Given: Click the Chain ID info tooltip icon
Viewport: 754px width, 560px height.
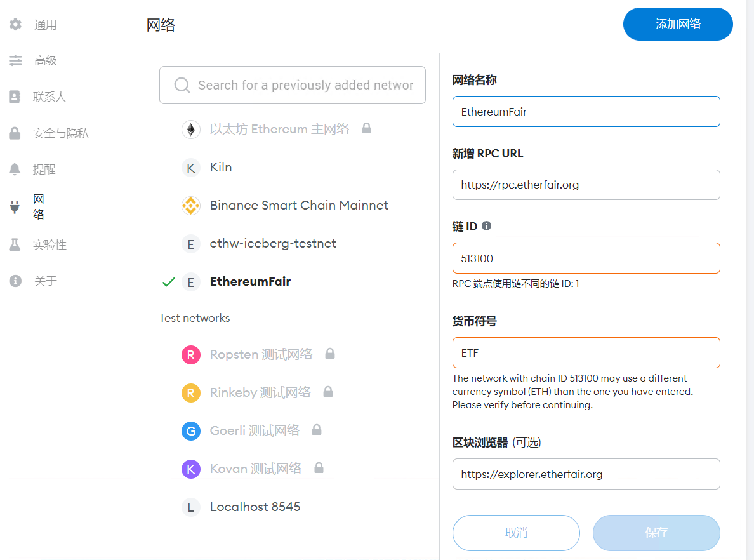Looking at the screenshot, I should click(x=487, y=226).
